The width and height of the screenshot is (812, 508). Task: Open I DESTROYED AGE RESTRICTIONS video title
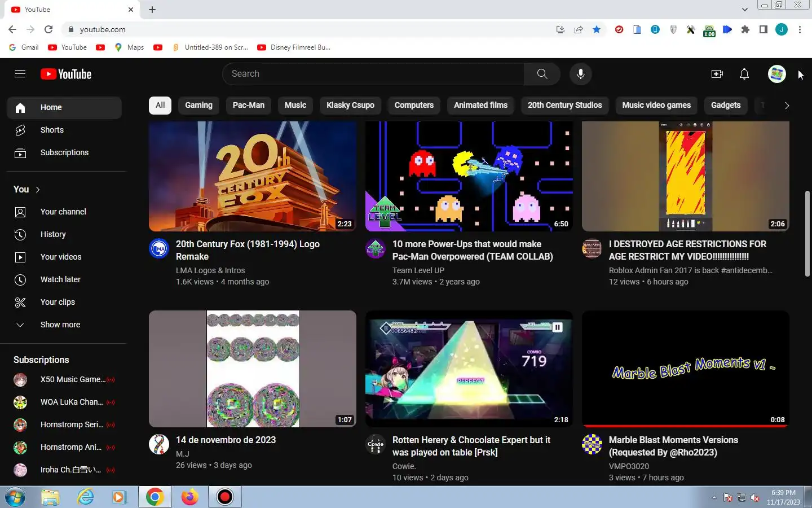coord(687,250)
